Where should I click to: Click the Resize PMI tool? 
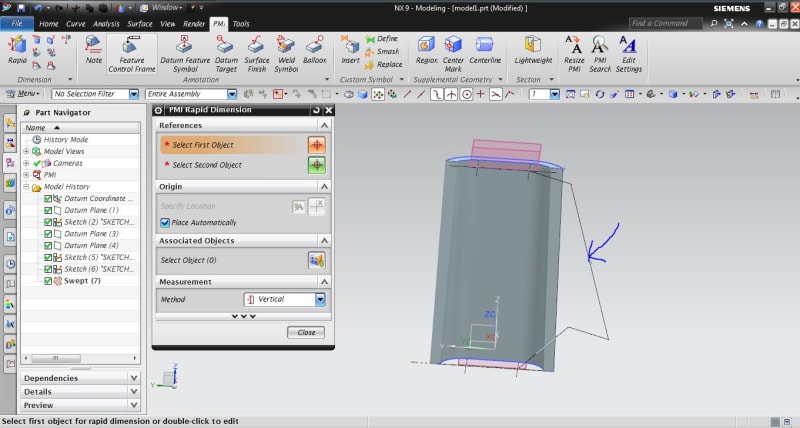point(574,54)
